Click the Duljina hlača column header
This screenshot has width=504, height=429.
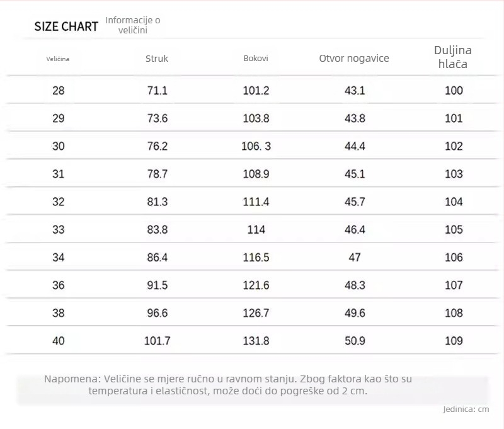tap(453, 57)
